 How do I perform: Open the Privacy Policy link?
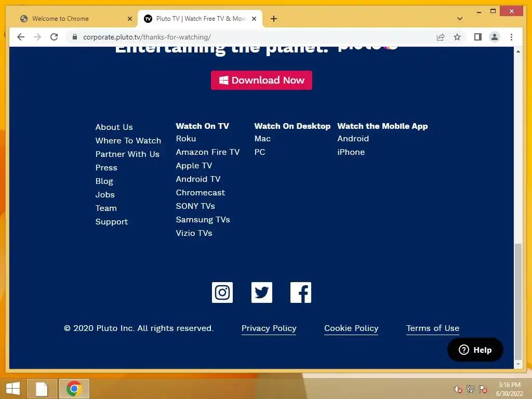pos(269,328)
